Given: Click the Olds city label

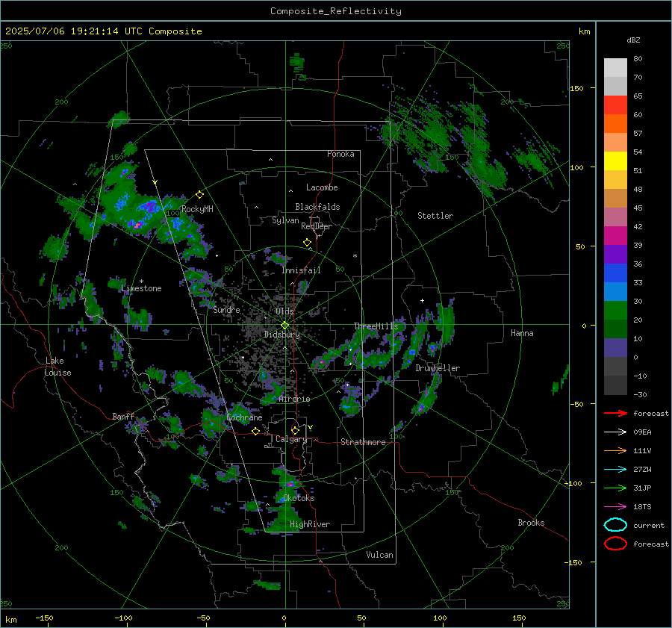Looking at the screenshot, I should pos(284,311).
